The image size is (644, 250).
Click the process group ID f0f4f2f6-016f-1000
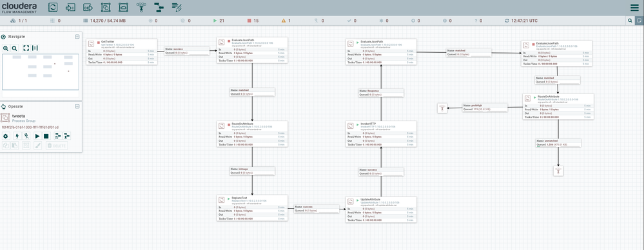click(30, 128)
